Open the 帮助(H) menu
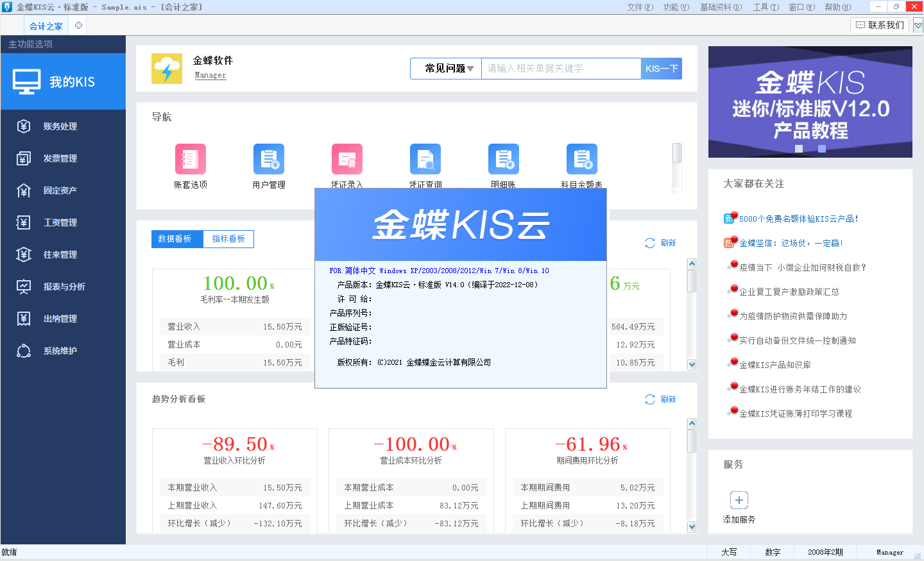 coord(837,7)
